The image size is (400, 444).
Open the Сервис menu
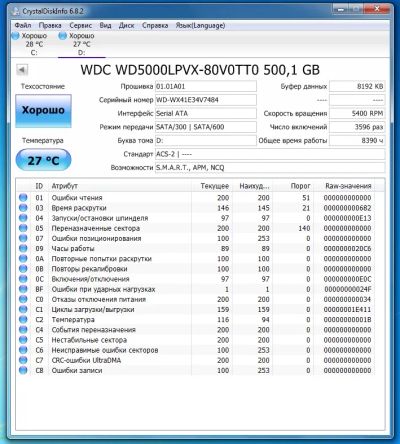pos(81,26)
